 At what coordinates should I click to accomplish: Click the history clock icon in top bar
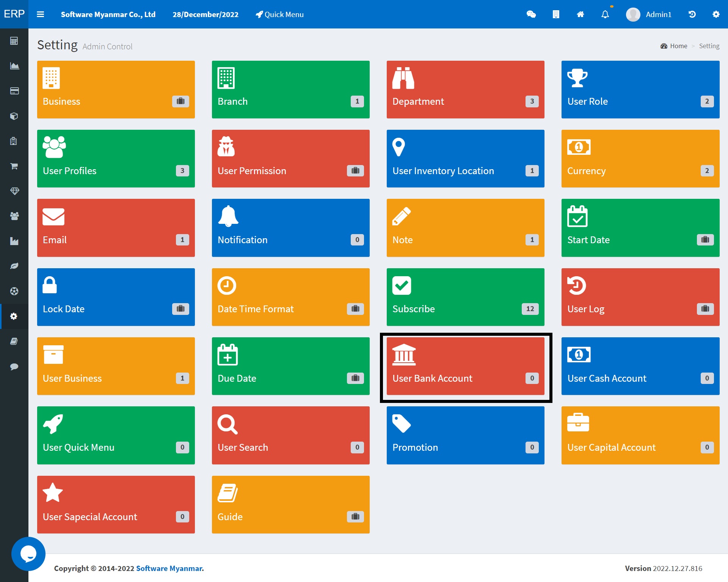(x=692, y=14)
